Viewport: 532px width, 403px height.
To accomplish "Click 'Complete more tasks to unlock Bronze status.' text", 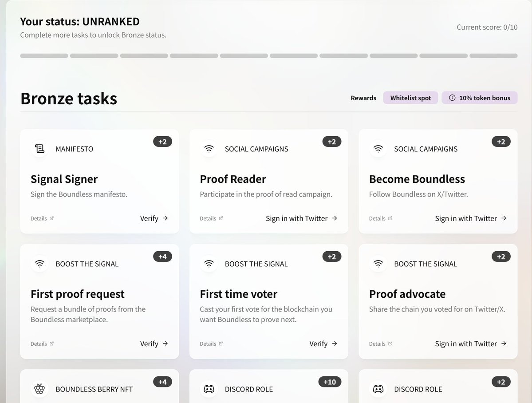I will 93,35.
